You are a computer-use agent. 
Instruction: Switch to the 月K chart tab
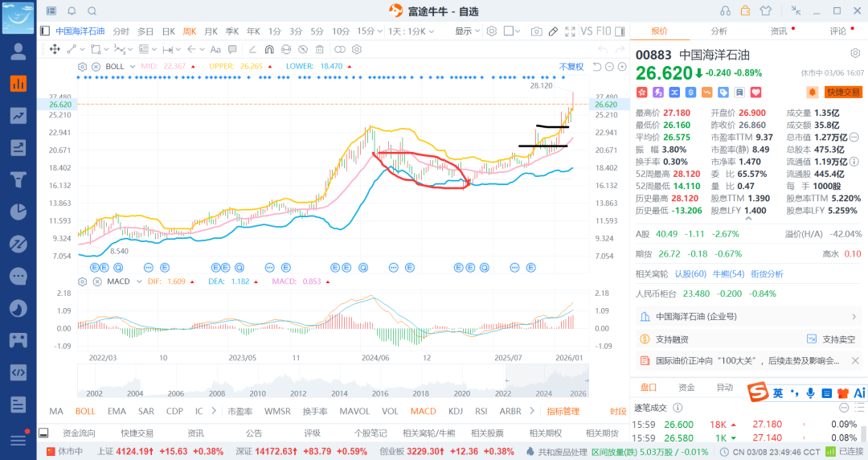tap(211, 31)
